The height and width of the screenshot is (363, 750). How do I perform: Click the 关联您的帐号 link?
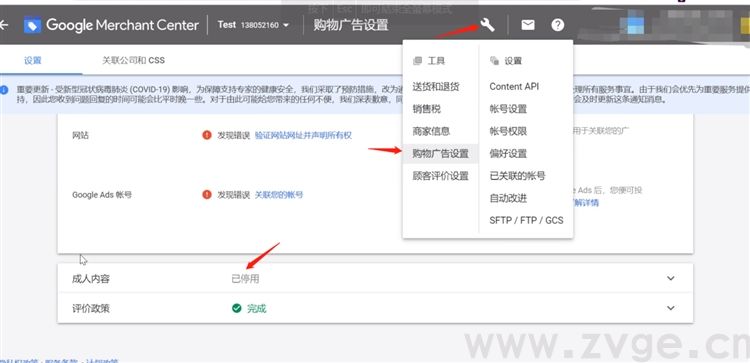[x=279, y=195]
